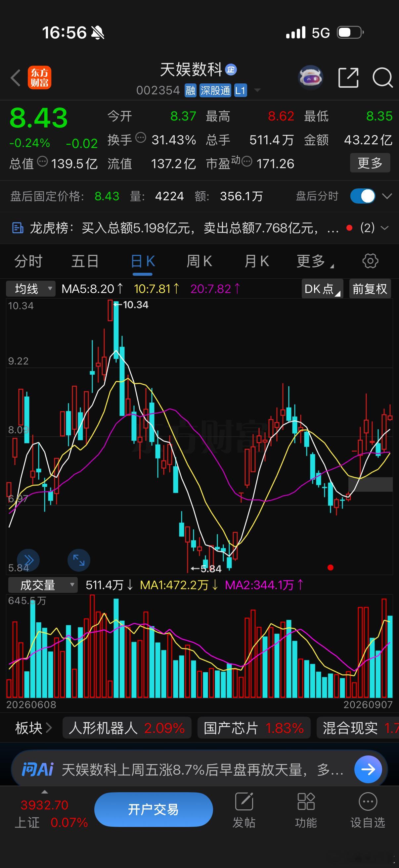
Task: Open 功能 functions grid icon
Action: [306, 801]
